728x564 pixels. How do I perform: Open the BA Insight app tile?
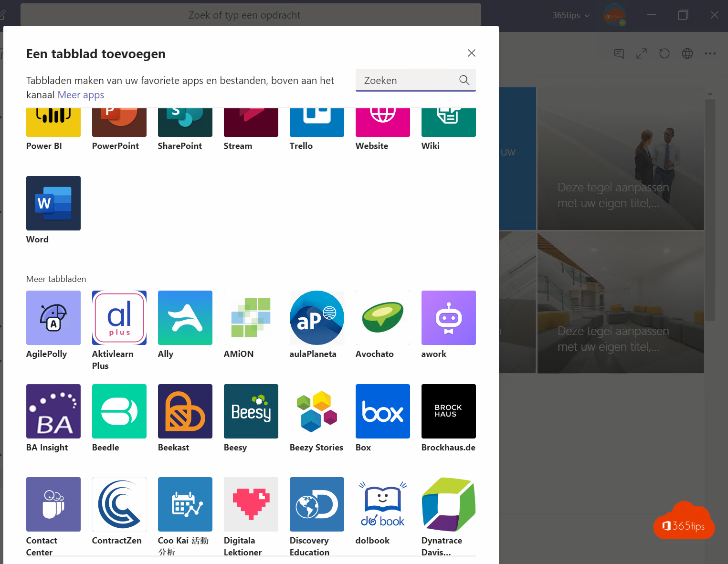pyautogui.click(x=53, y=411)
